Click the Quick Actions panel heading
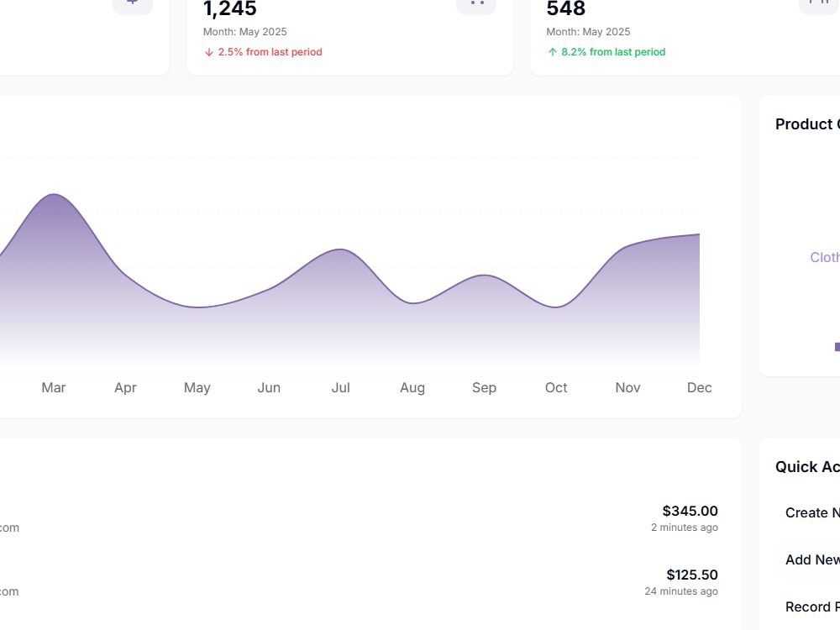This screenshot has height=630, width=840. coord(807,466)
